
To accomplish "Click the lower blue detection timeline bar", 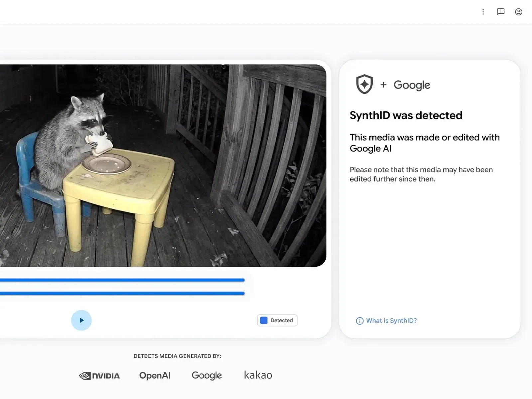I will pyautogui.click(x=122, y=293).
